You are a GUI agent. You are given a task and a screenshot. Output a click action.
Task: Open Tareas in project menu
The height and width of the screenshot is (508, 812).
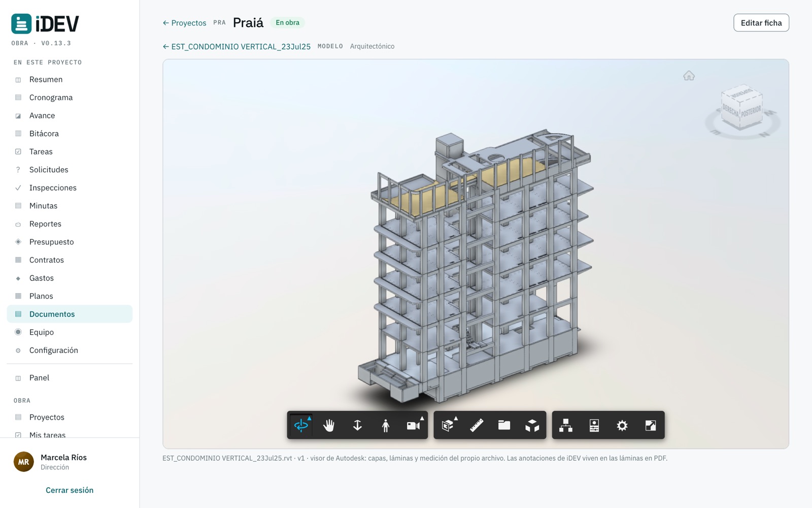pyautogui.click(x=70, y=151)
